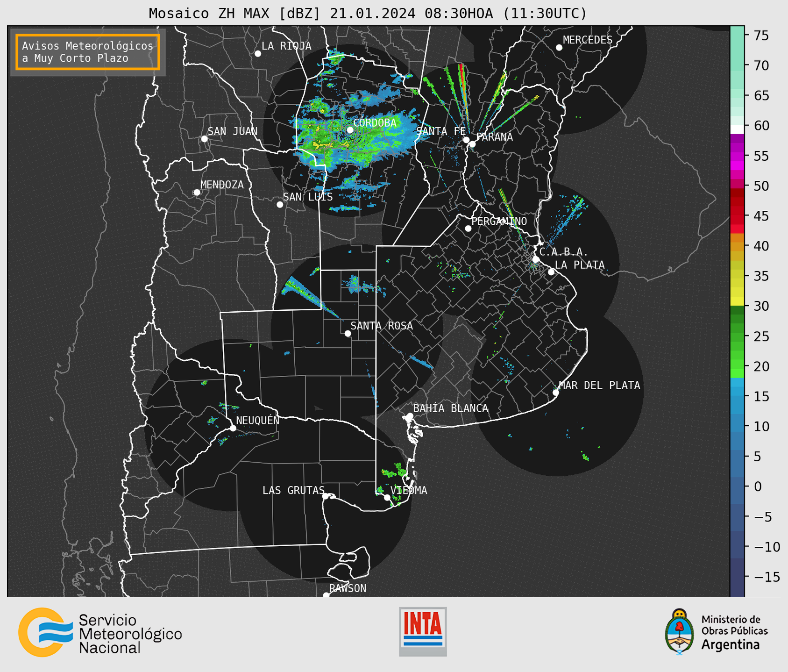Click the 45 dBZ red colorbar band

(x=737, y=214)
